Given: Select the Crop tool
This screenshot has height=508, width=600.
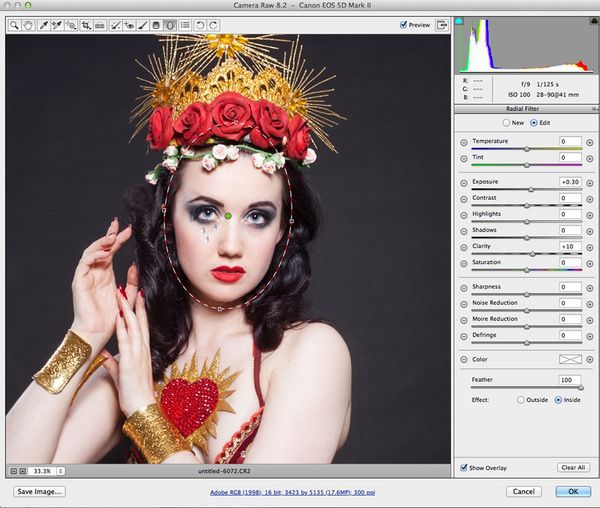Looking at the screenshot, I should click(87, 24).
